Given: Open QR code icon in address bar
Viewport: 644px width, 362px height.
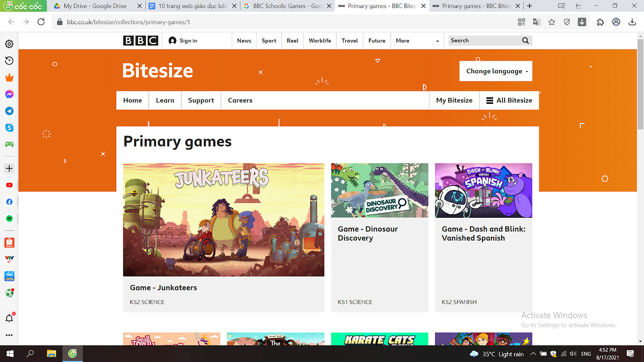Looking at the screenshot, I should (x=521, y=22).
